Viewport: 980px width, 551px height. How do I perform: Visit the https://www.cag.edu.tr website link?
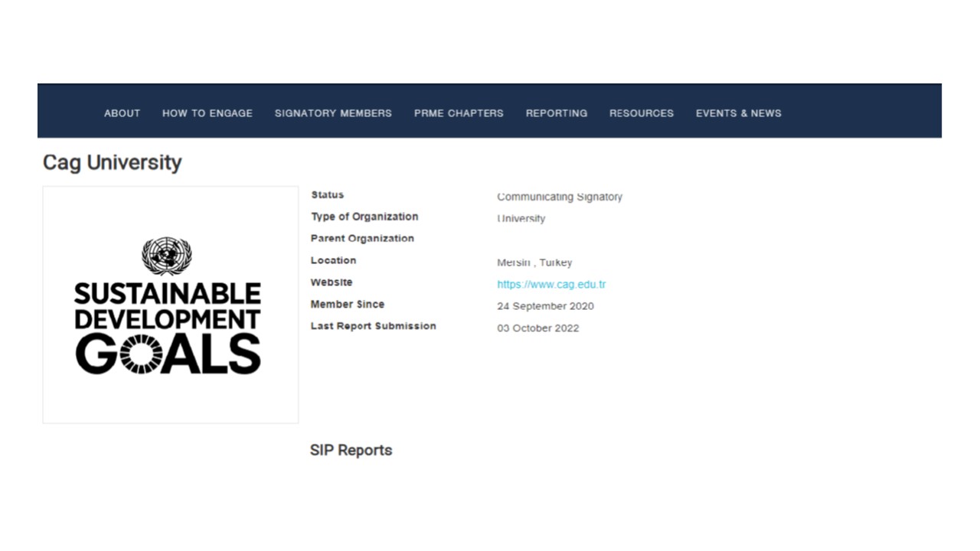coord(551,285)
